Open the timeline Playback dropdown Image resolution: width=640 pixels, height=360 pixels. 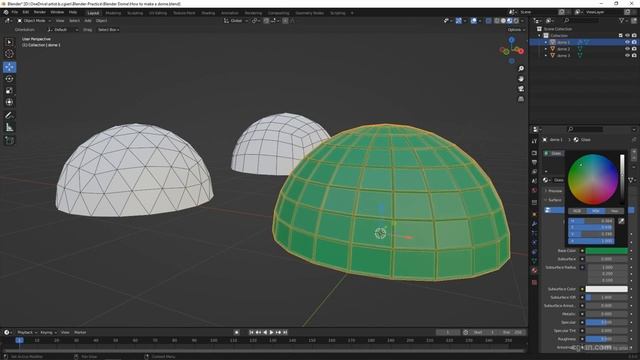click(27, 332)
